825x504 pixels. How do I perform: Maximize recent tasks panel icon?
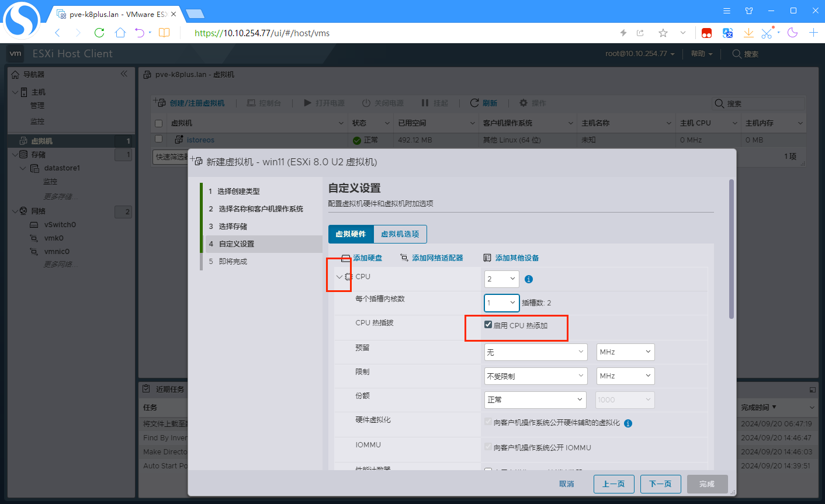coord(812,389)
